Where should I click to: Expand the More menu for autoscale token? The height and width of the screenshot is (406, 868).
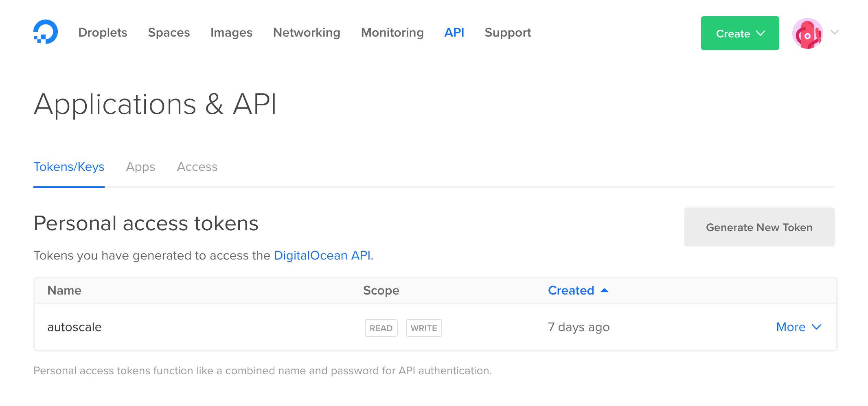(x=799, y=327)
